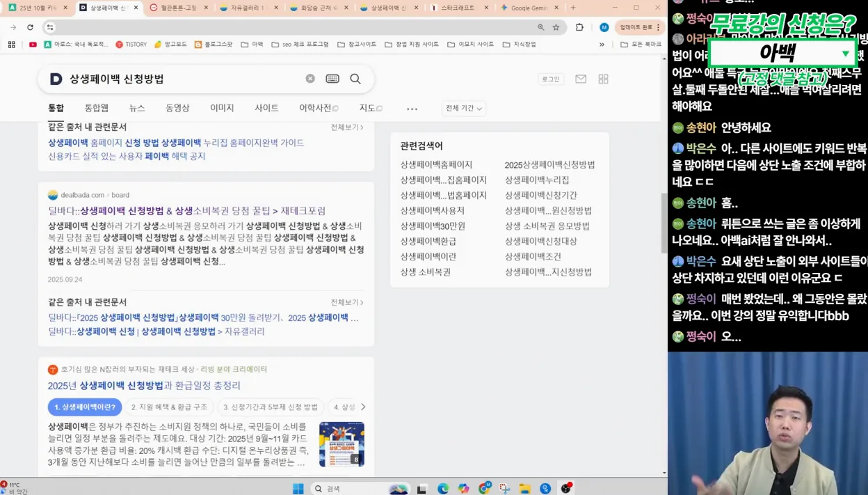Go forward in Chrome history
Viewport: 868px width, 495px height.
click(x=13, y=27)
